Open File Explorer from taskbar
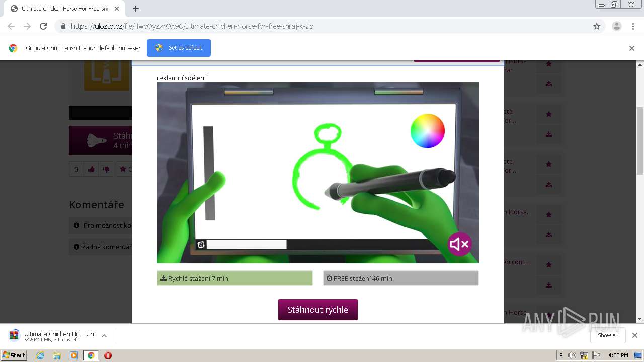 57,355
